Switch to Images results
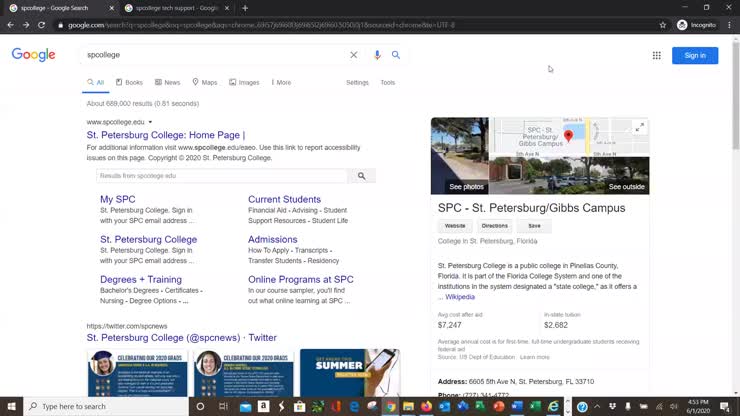740x416 pixels. click(x=244, y=82)
